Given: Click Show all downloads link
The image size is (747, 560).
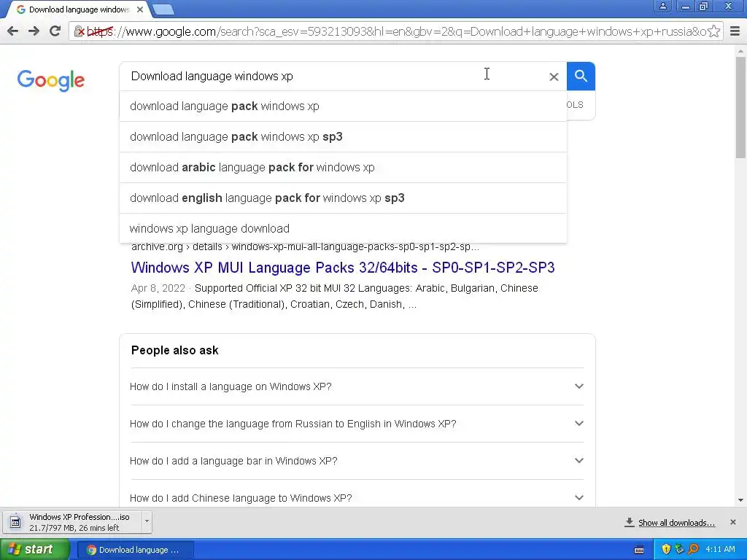Looking at the screenshot, I should click(x=676, y=523).
